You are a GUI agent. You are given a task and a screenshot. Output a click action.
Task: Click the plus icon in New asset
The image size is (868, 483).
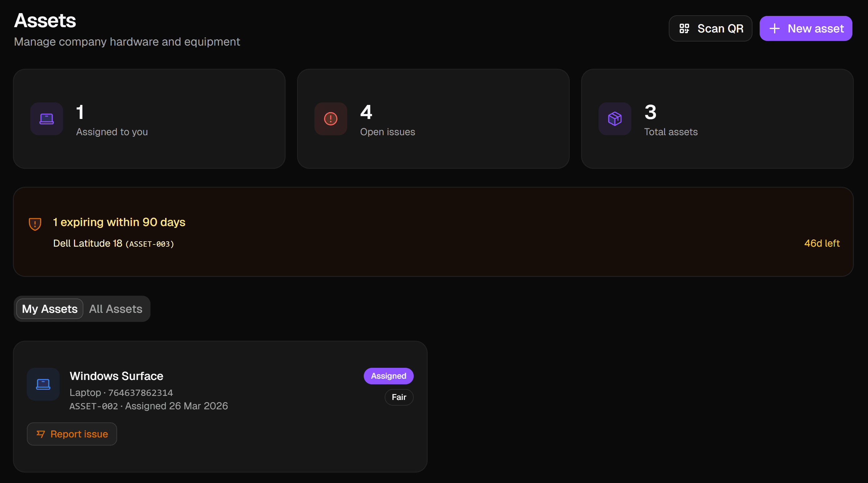pos(774,28)
